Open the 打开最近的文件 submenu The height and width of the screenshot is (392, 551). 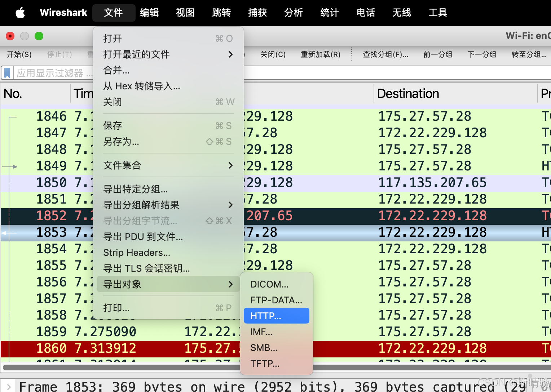coord(168,54)
